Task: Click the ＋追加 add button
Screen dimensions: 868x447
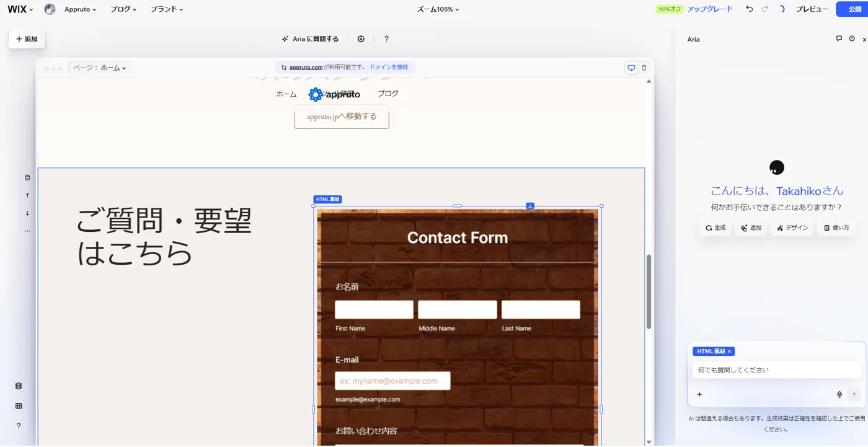Action: pos(27,39)
